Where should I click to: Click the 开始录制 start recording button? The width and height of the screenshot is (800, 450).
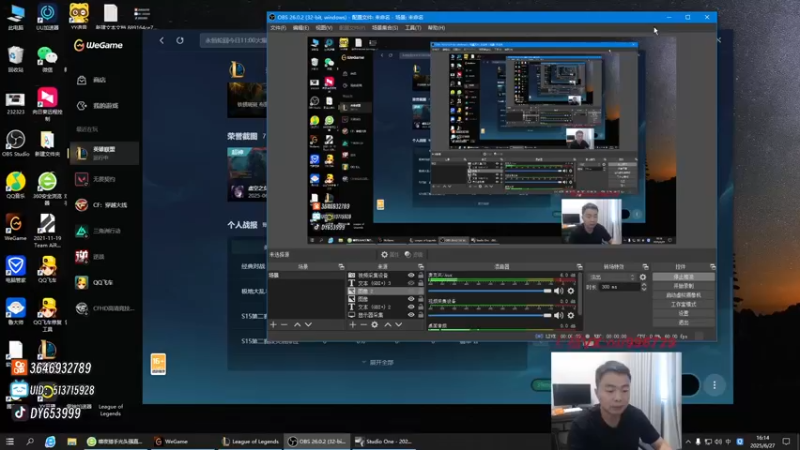pos(684,286)
